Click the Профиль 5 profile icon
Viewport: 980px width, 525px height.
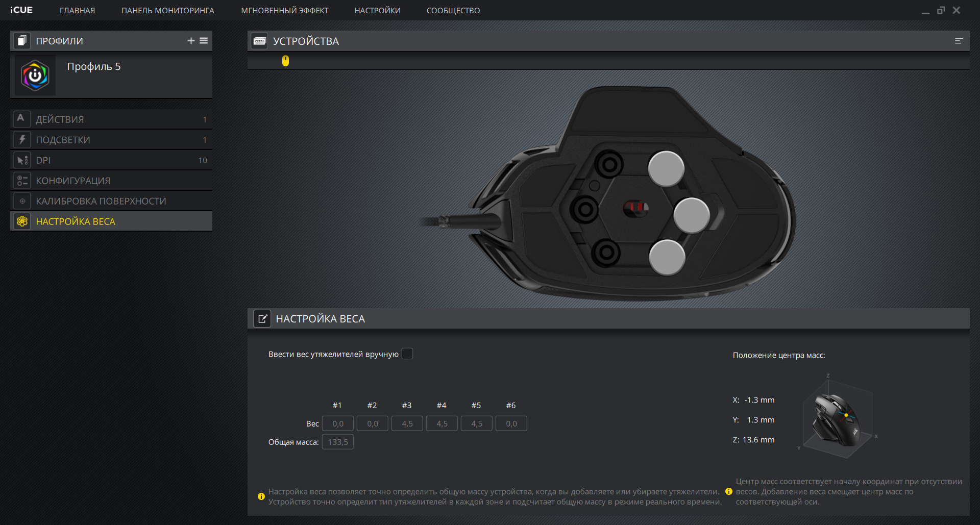[35, 76]
